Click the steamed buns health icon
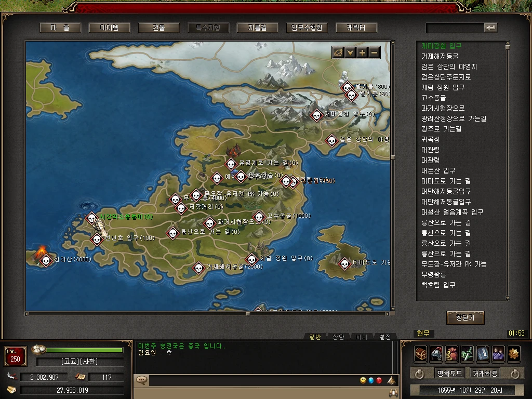Screen dimensions: 532x399 tap(38, 350)
